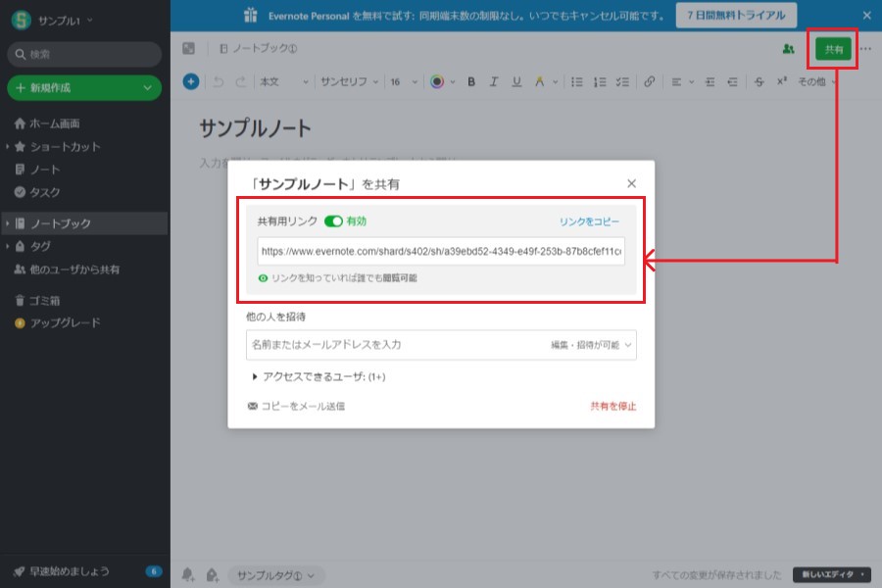This screenshot has width=882, height=588.
Task: Open the shared users icon
Action: tap(789, 49)
